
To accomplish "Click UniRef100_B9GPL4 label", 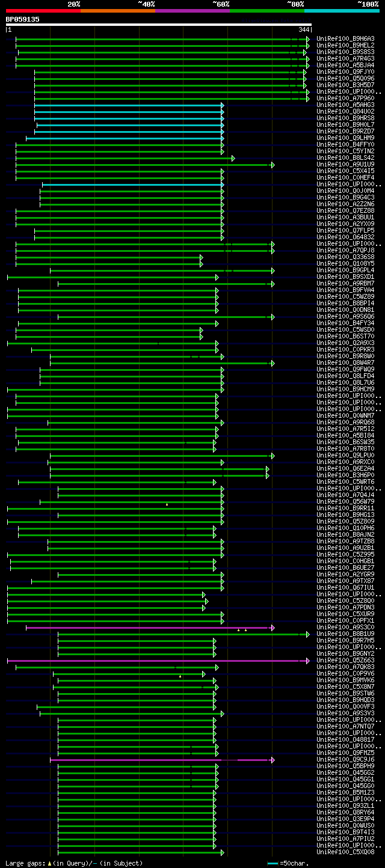I will point(345,270).
